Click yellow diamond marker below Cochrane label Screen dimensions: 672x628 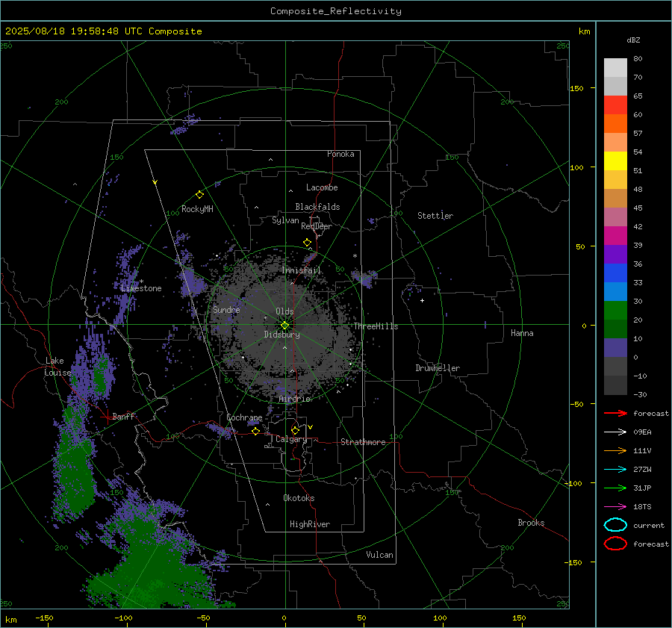255,431
